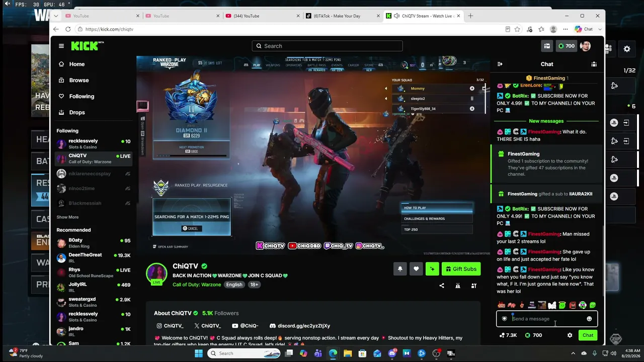Image resolution: width=644 pixels, height=362 pixels.
Task: Collapse the chat panel
Action: click(500, 64)
